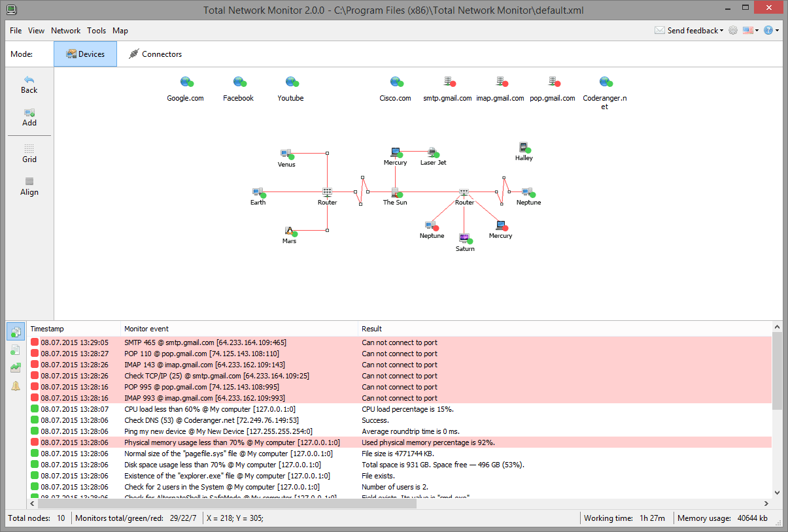Screen dimensions: 788x532
Task: Open the settings gear in top toolbar
Action: tap(732, 31)
